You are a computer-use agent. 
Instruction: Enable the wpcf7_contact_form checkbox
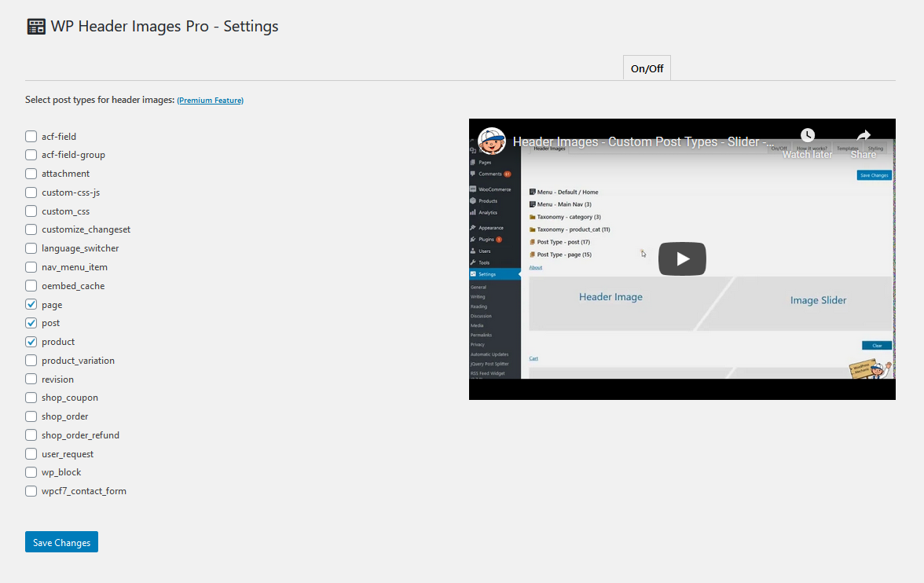pyautogui.click(x=31, y=491)
